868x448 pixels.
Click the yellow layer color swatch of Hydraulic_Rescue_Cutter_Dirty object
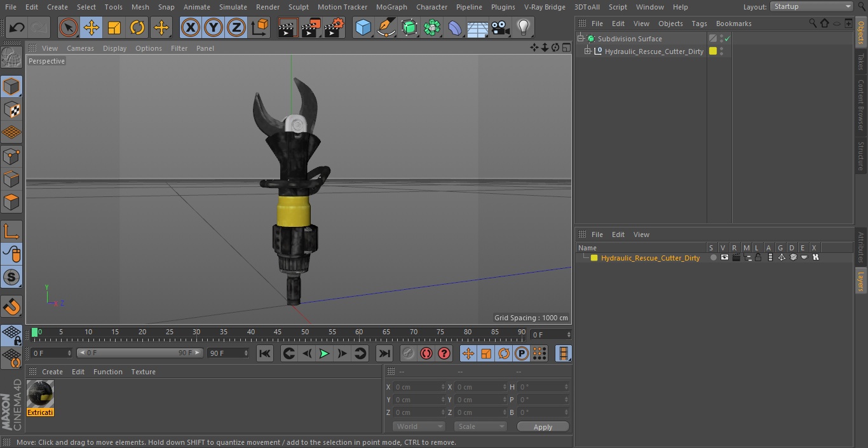[713, 51]
